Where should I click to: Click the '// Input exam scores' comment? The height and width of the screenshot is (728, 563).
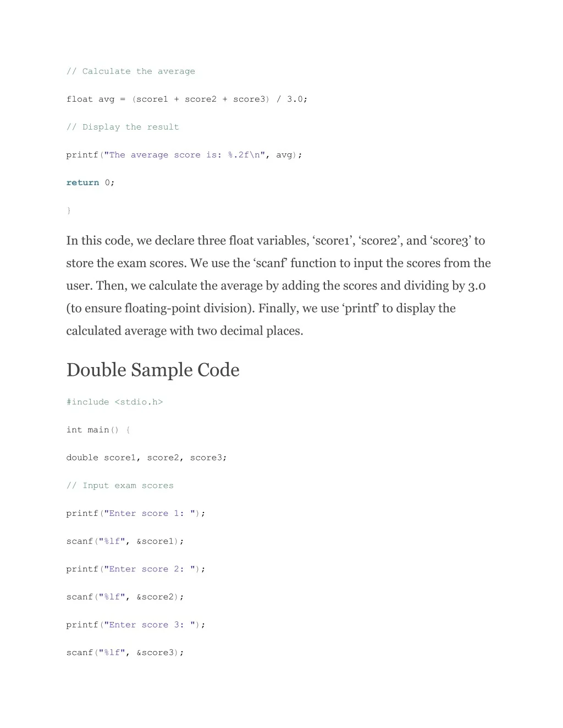coord(120,486)
